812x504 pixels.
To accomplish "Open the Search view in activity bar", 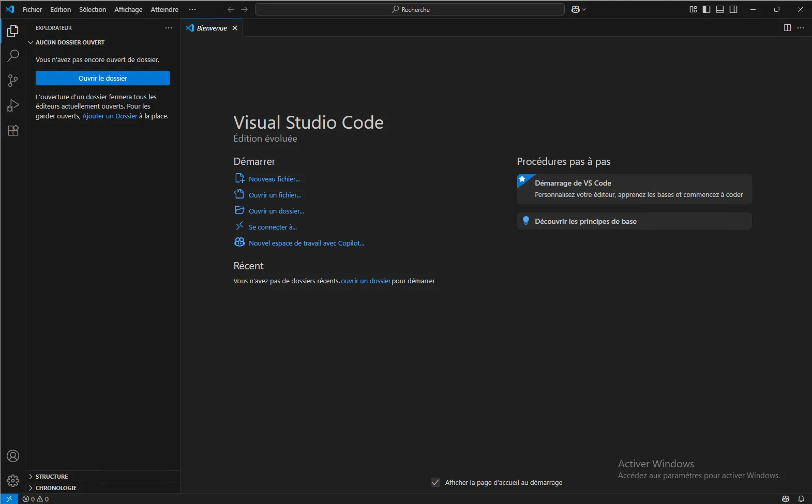I will (13, 56).
